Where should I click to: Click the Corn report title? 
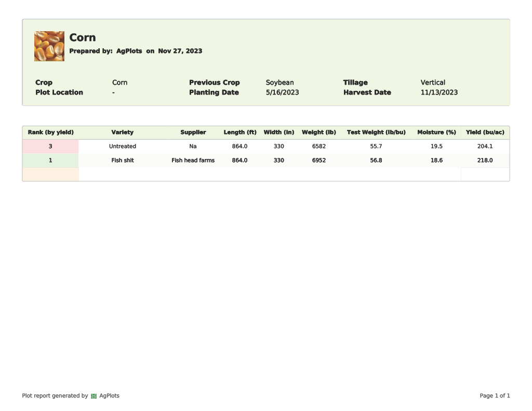pos(83,37)
